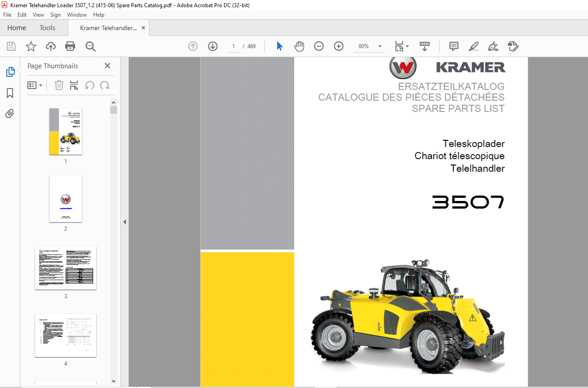
Task: Select the Highlight text pen tool
Action: coord(473,46)
